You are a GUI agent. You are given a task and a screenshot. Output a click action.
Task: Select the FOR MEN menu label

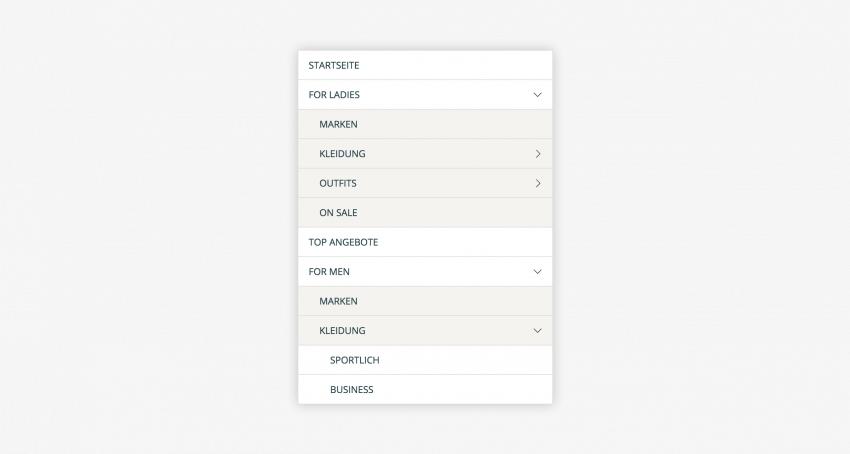pos(329,272)
